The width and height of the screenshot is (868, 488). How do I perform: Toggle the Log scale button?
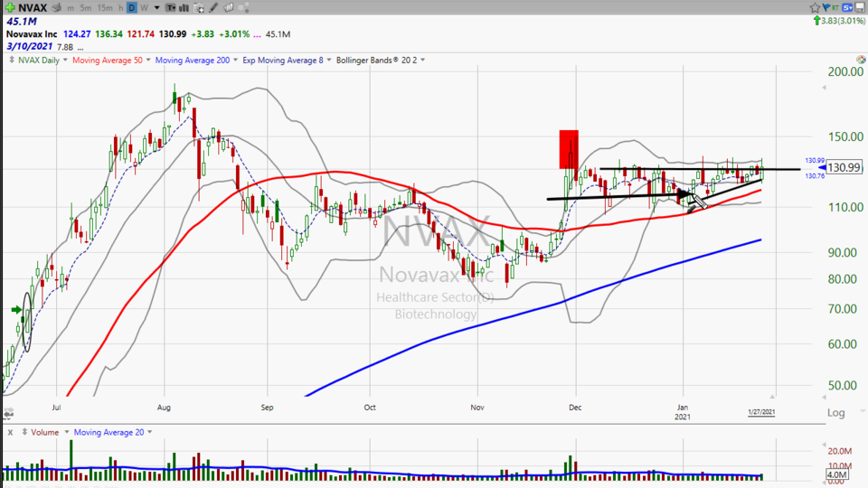pos(835,412)
